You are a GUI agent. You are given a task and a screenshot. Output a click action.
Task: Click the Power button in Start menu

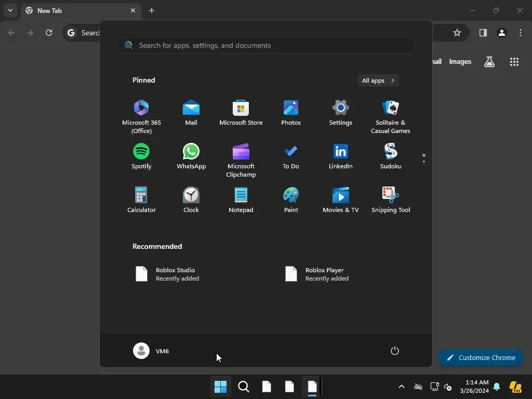click(395, 351)
